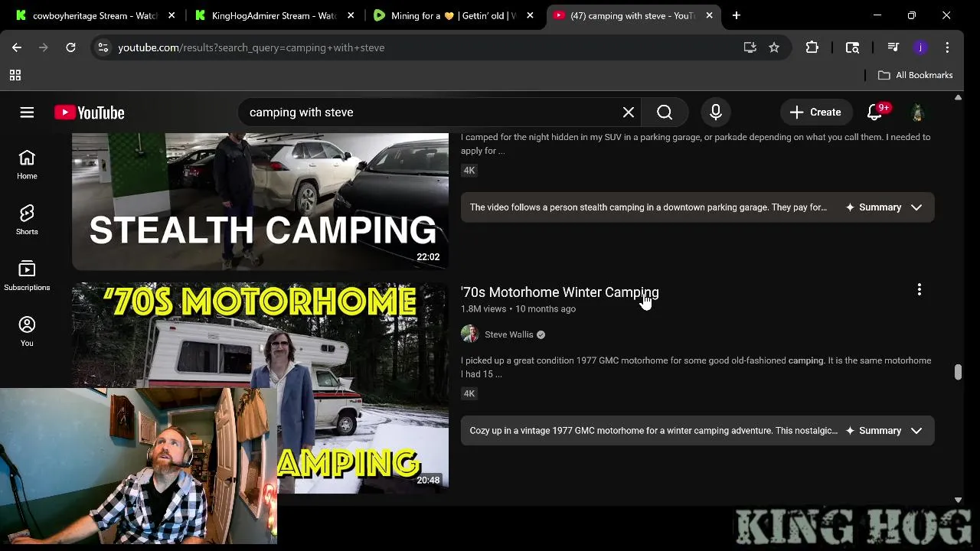Expand Summary for stealth camping video
The height and width of the screenshot is (551, 980).
(x=884, y=207)
